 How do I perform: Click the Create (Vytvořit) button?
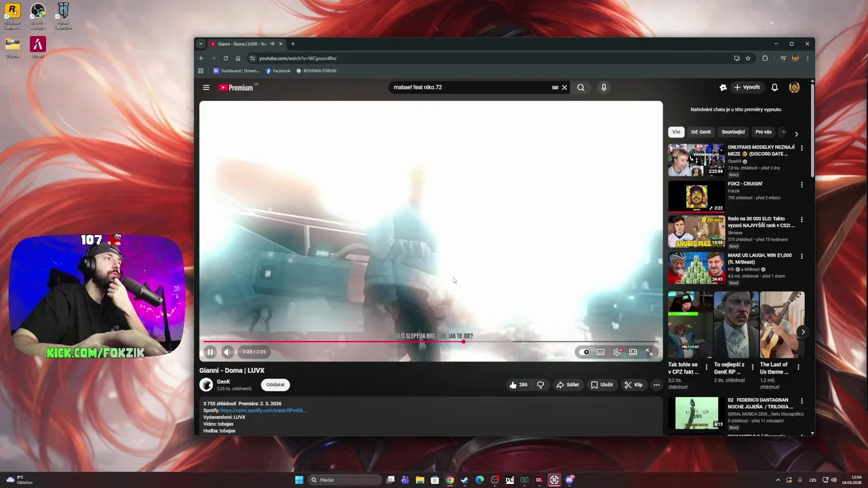(x=747, y=87)
